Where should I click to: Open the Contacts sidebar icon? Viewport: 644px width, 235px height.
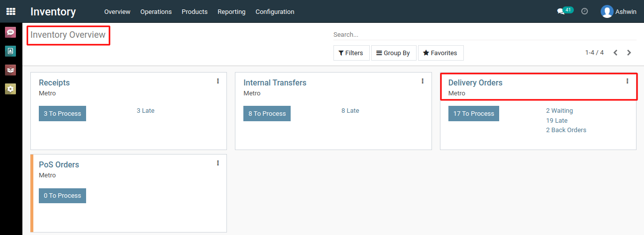[x=10, y=51]
